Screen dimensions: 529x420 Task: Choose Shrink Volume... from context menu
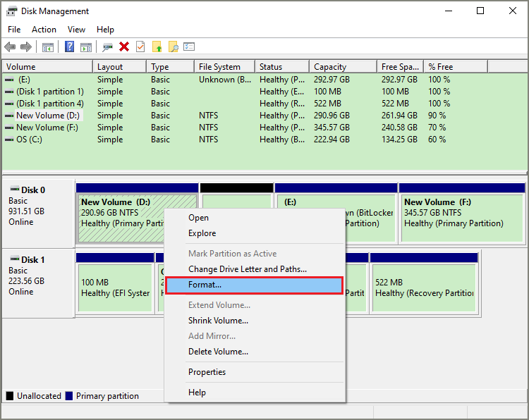click(255, 321)
